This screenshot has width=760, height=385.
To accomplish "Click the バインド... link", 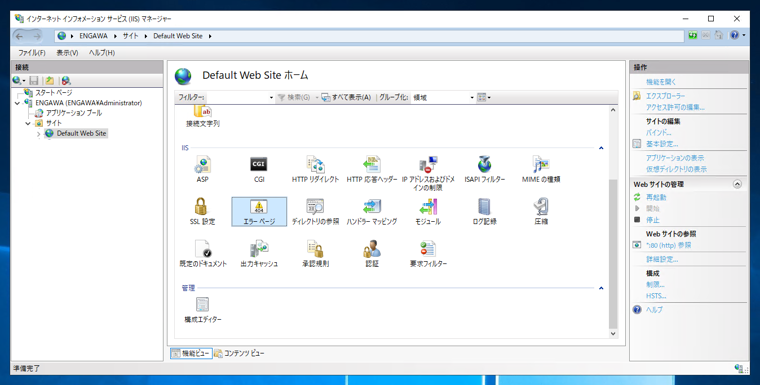I will tap(658, 132).
